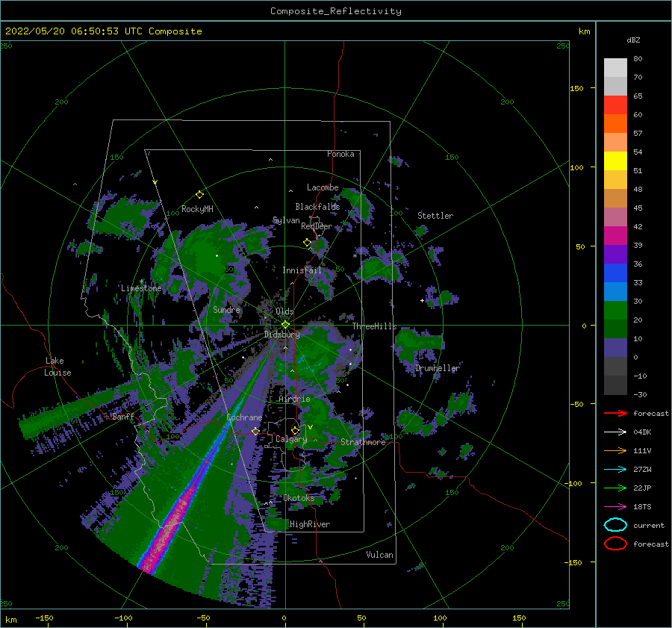
Task: Click the Calgary city label
Action: click(291, 439)
